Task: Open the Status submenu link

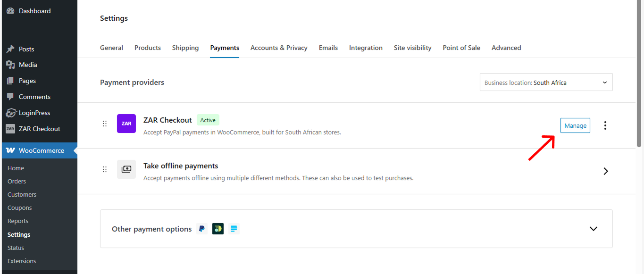Action: point(16,248)
